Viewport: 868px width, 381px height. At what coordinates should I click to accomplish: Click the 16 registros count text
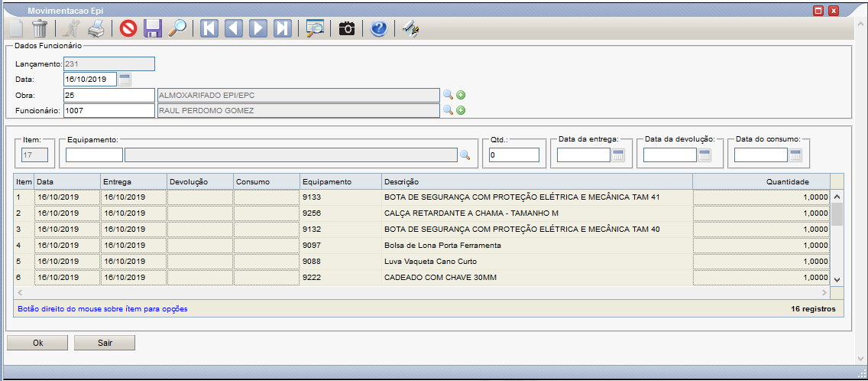(813, 308)
